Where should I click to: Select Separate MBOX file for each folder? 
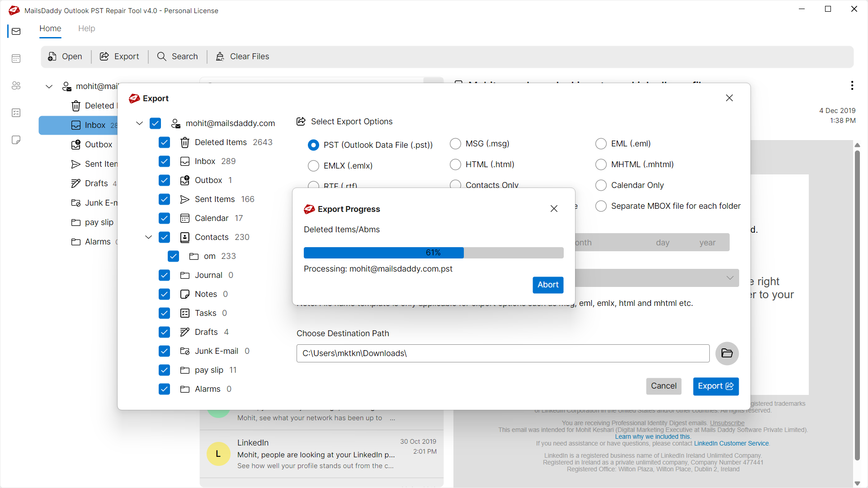[x=601, y=206]
